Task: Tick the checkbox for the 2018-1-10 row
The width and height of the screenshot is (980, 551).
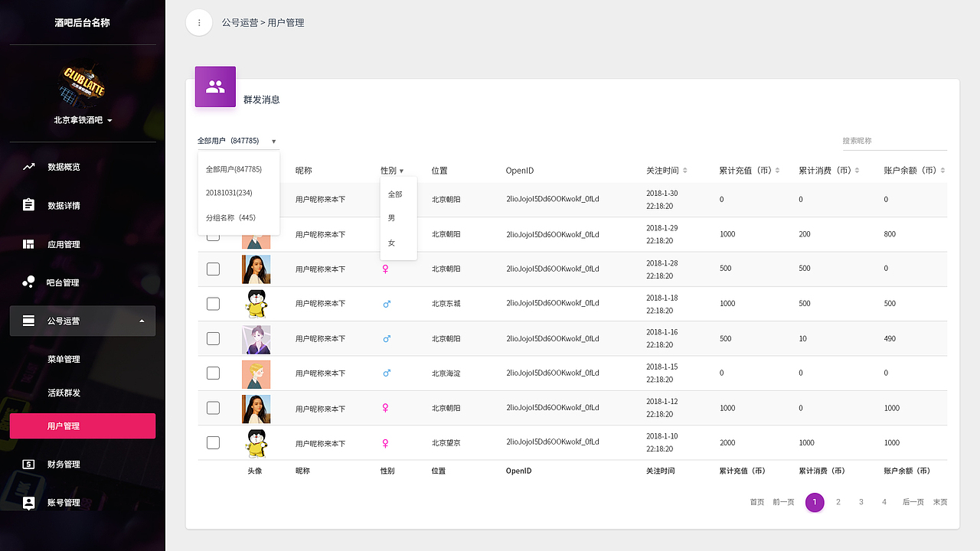Action: (213, 442)
